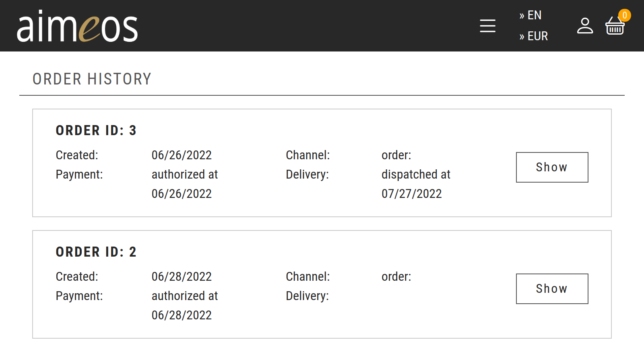644x362 pixels.
Task: Click the Order ID: 3 heading
Action: 96,130
